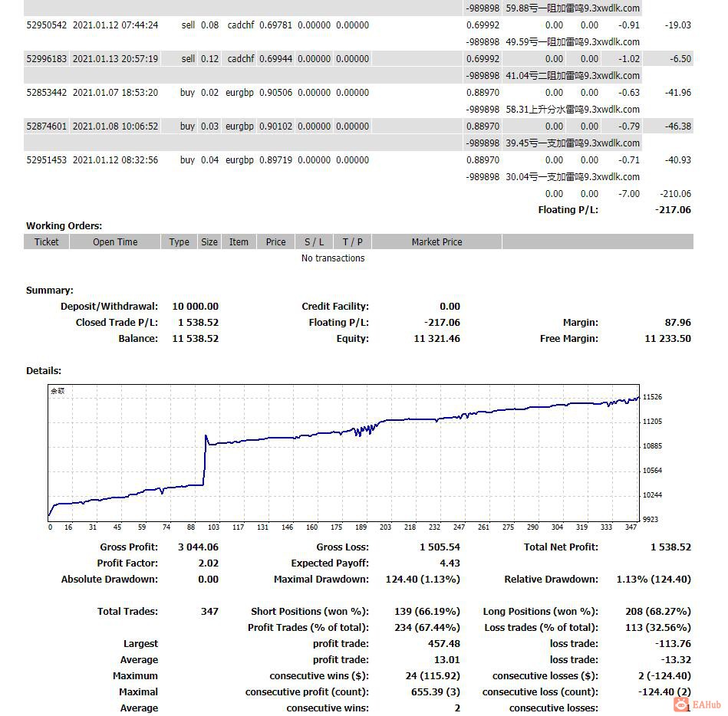Click Total Trades value 347
The width and height of the screenshot is (728, 716).
210,612
